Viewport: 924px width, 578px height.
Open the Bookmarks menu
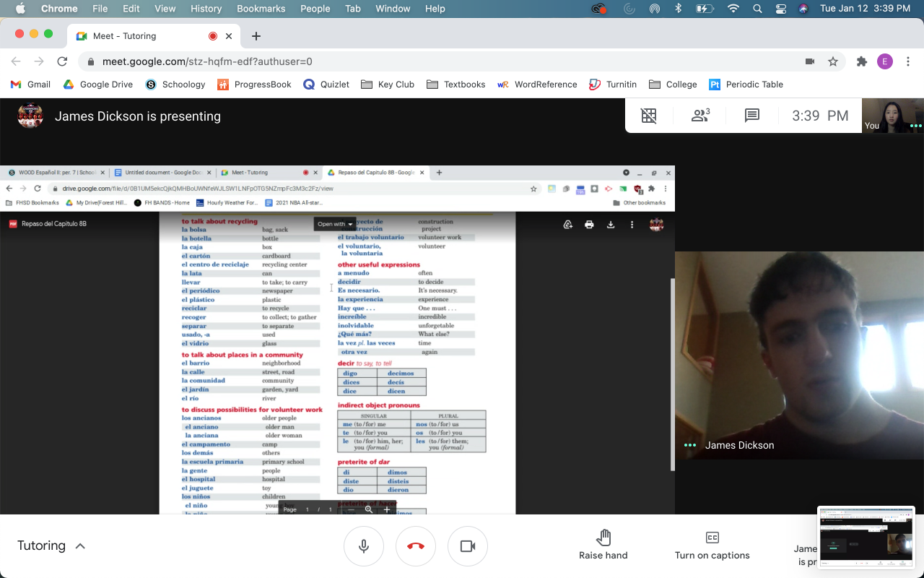[263, 9]
